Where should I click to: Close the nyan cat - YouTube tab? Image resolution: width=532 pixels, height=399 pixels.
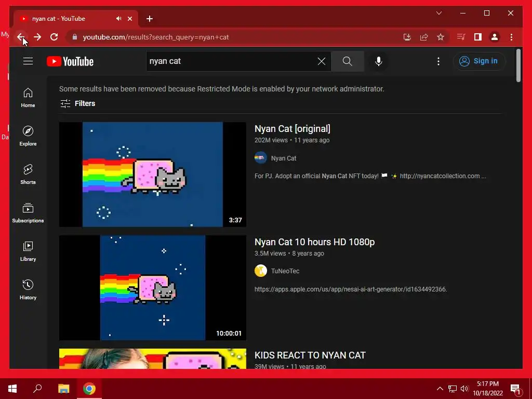(x=129, y=19)
